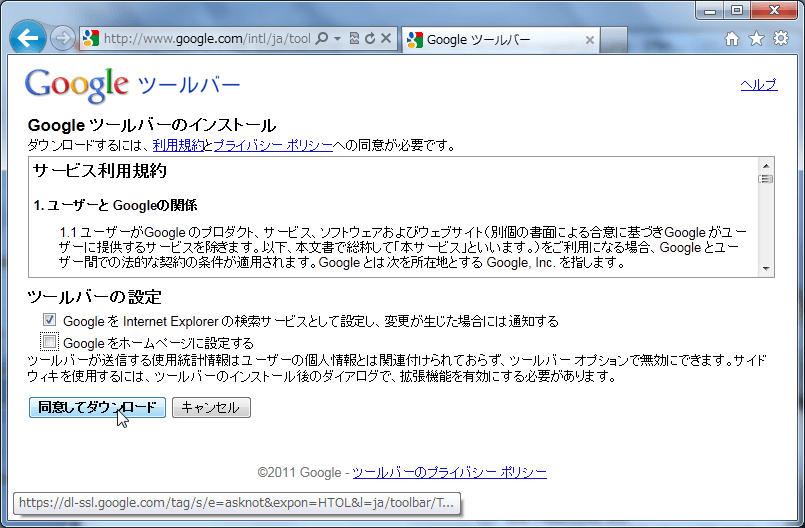
Task: Open the 利用規約 link
Action: [178, 145]
